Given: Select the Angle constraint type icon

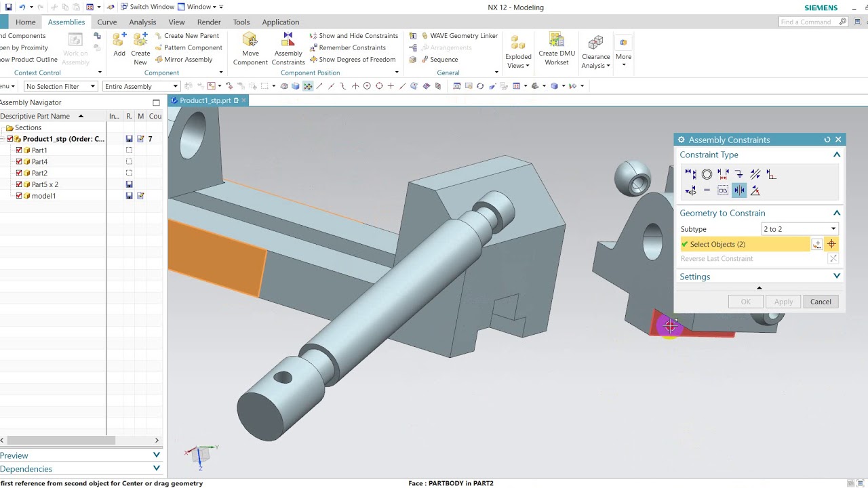Looking at the screenshot, I should [x=755, y=190].
